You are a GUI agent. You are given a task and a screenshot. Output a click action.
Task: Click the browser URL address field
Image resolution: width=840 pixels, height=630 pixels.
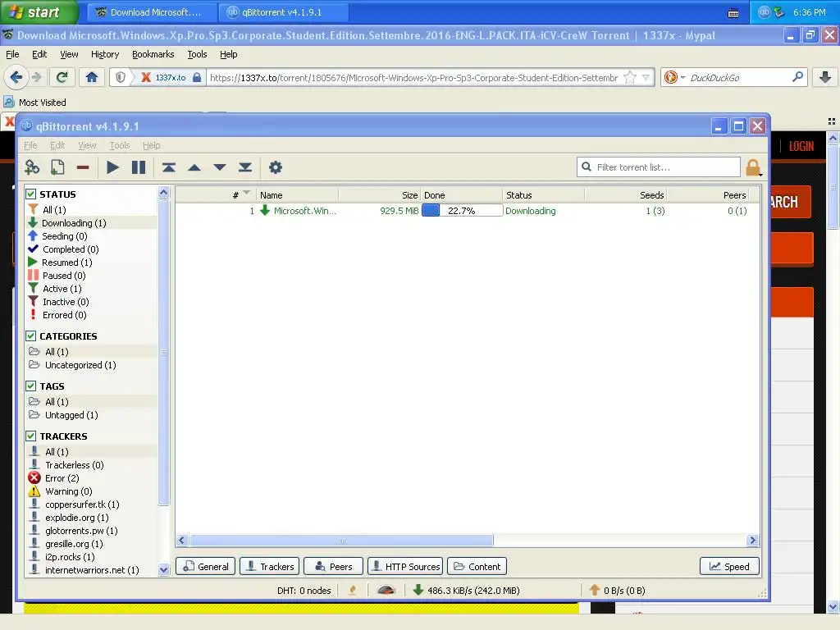click(413, 78)
